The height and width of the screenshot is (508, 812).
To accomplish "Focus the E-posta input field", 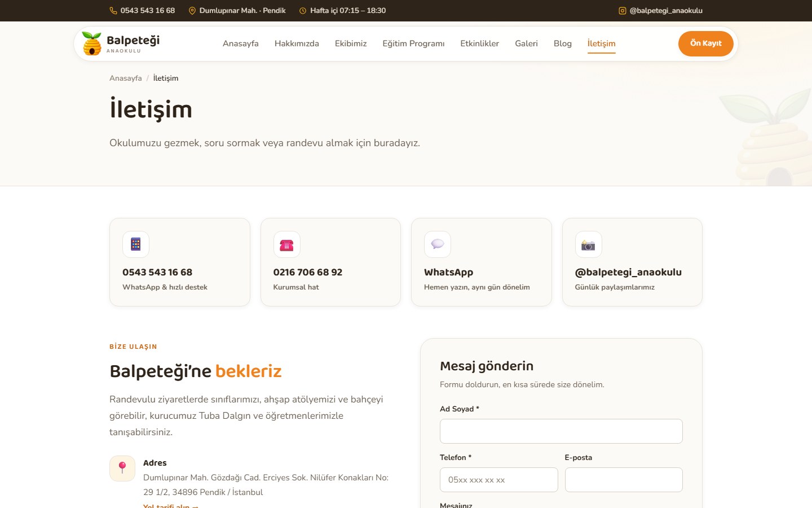I will (x=624, y=480).
